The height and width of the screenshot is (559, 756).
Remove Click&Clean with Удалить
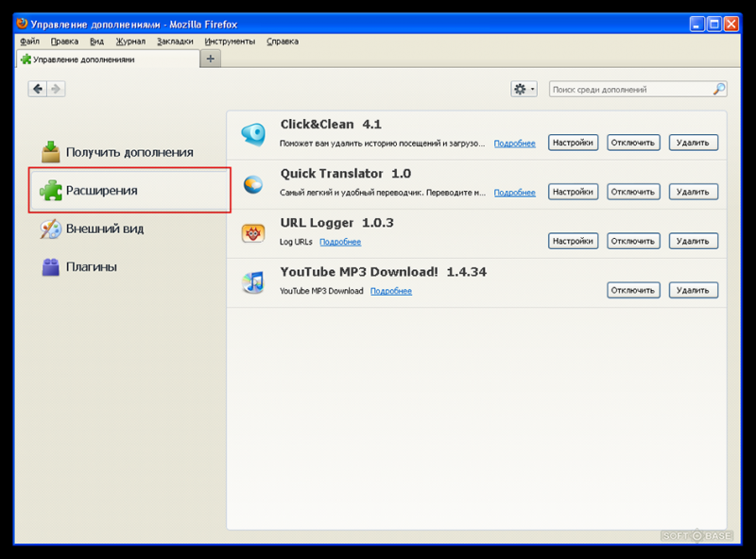pyautogui.click(x=694, y=143)
